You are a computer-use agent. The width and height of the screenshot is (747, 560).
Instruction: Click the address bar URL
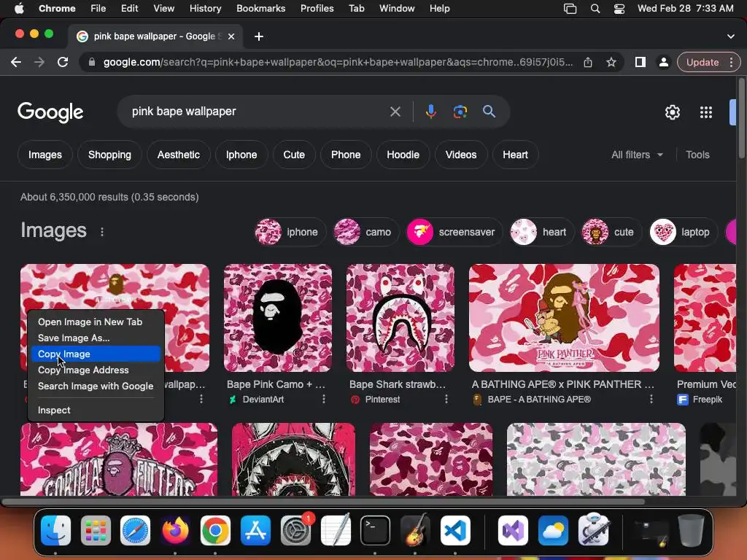[x=338, y=62]
